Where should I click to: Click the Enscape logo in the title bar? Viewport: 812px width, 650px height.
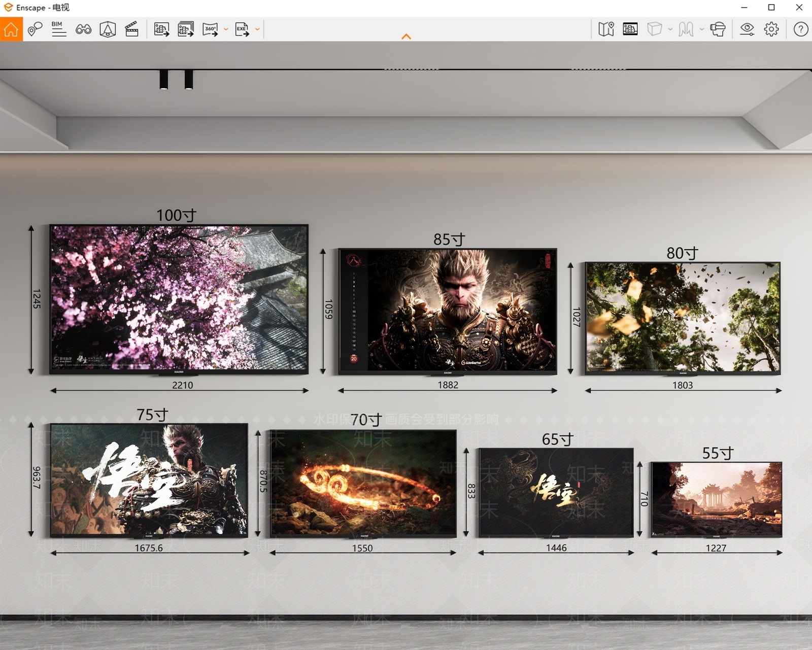(x=8, y=8)
